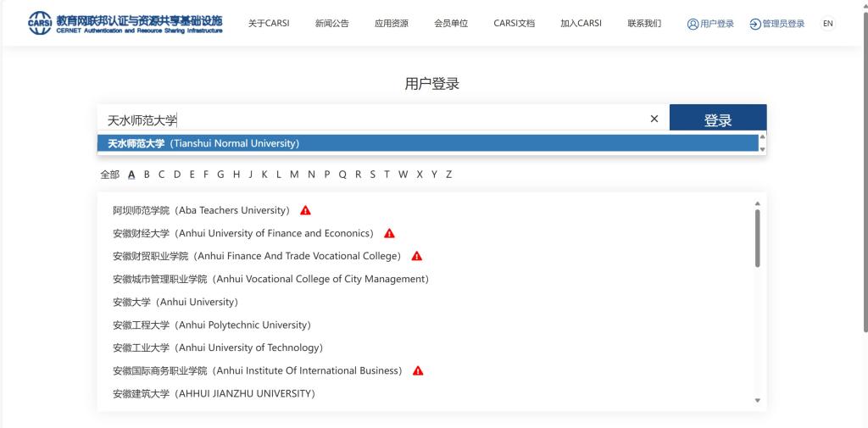The width and height of the screenshot is (868, 428).
Task: Click the warning icon beside Aba Teachers University
Action: pyautogui.click(x=305, y=210)
